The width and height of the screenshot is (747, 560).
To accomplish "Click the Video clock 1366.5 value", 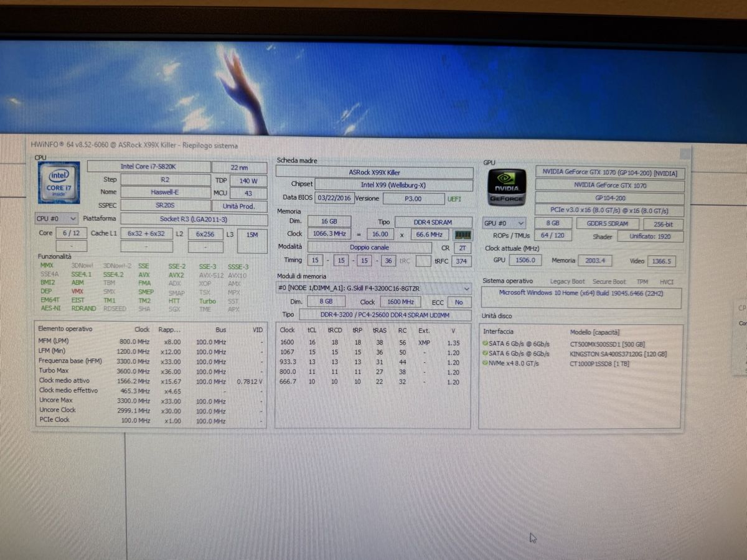I will 661,261.
